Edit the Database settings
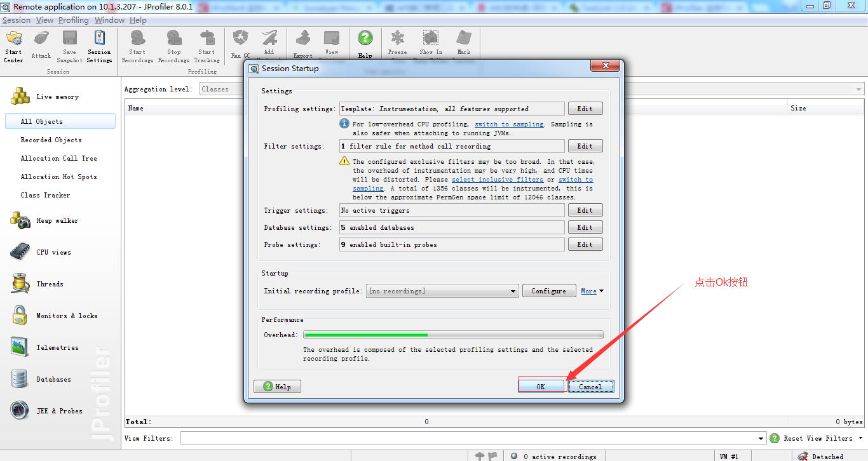The height and width of the screenshot is (461, 868). (x=585, y=227)
